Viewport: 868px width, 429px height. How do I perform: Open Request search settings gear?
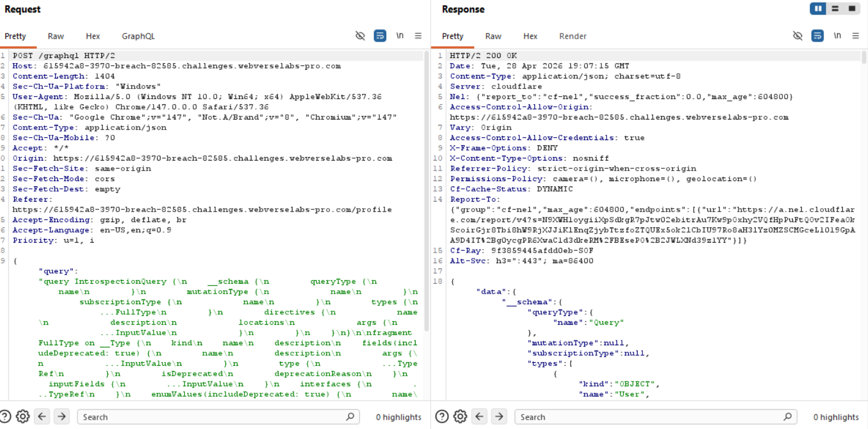23,417
